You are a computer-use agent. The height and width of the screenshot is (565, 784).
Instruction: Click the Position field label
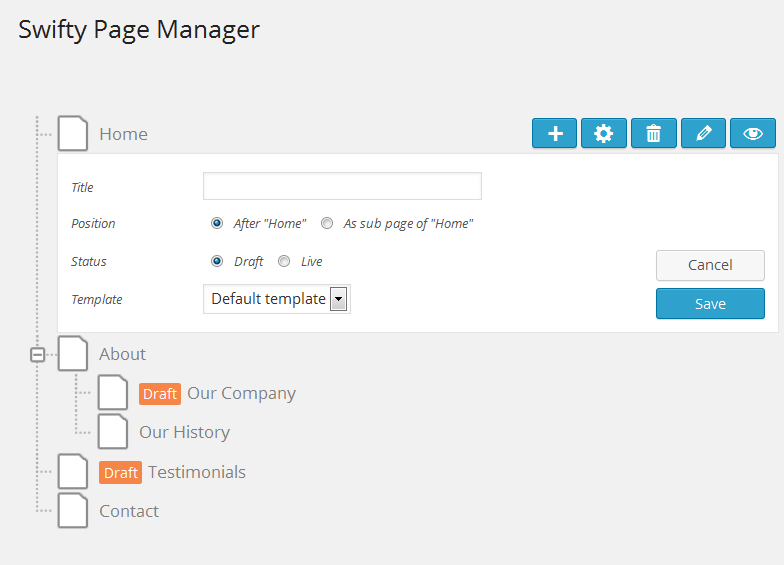94,224
